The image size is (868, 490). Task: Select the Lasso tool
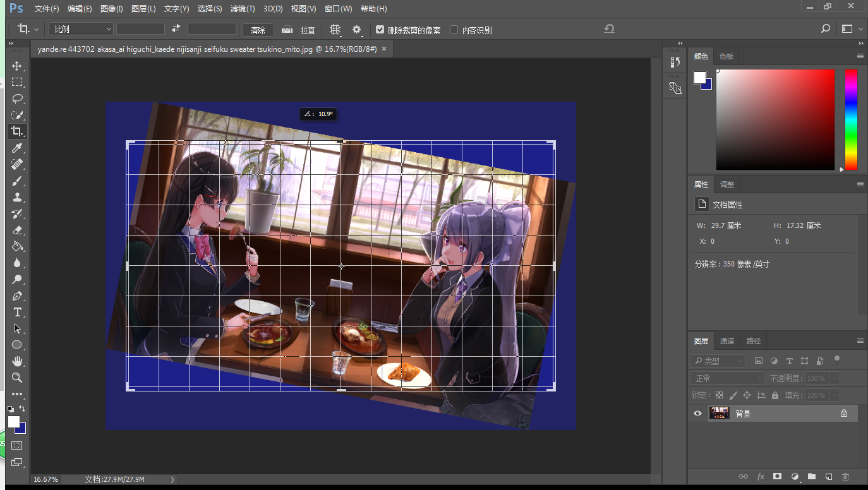click(x=17, y=99)
